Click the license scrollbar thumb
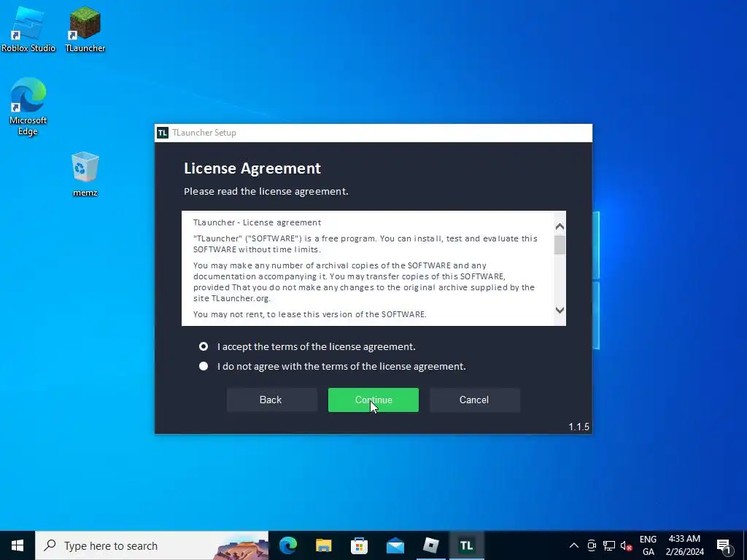Viewport: 747px width, 560px height. [560, 245]
